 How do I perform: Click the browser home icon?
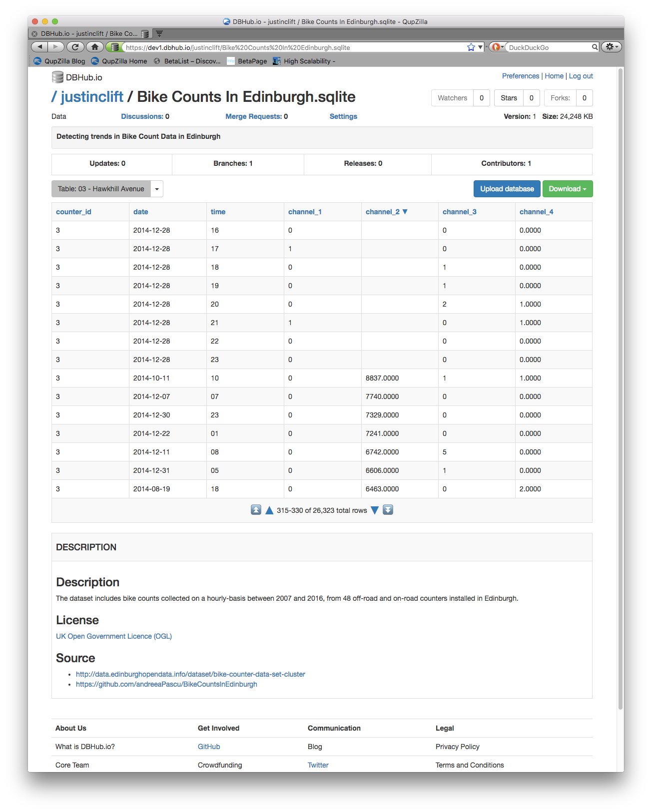point(94,47)
